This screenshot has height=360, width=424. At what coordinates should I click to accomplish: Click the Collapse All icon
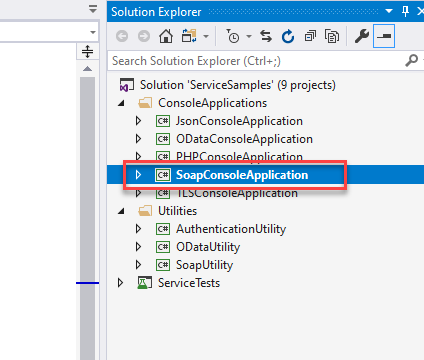[x=310, y=36]
